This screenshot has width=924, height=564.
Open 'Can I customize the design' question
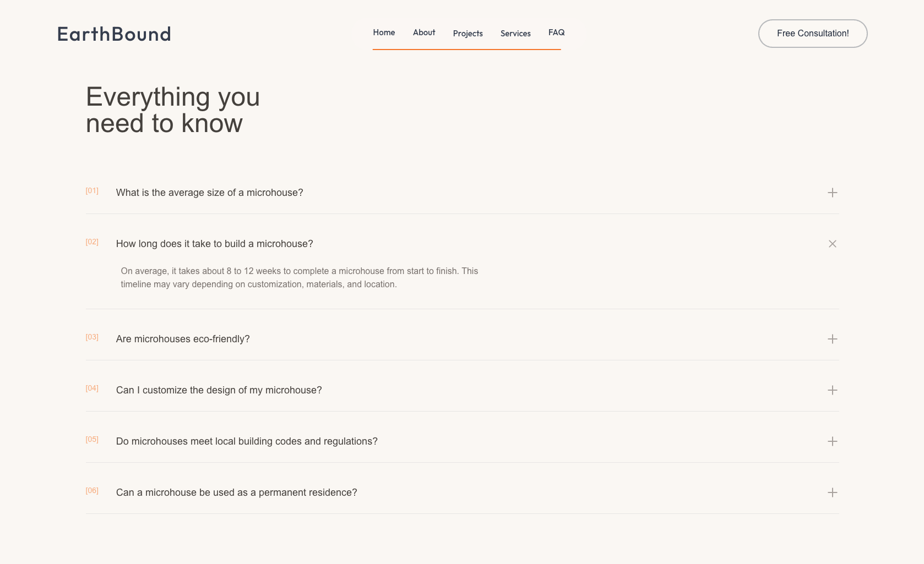pos(219,390)
